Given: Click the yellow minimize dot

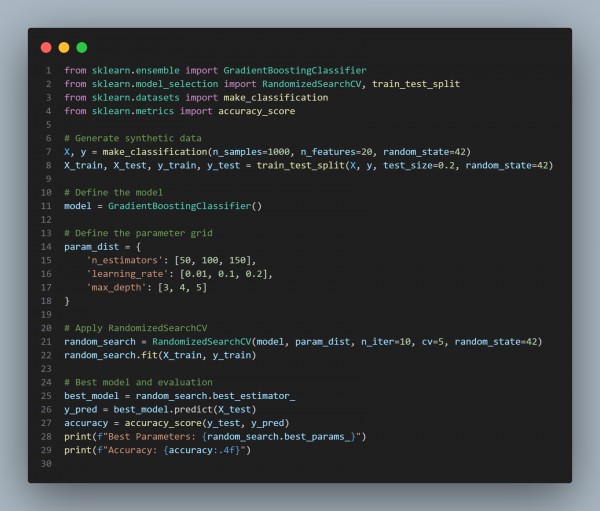Looking at the screenshot, I should click(64, 47).
